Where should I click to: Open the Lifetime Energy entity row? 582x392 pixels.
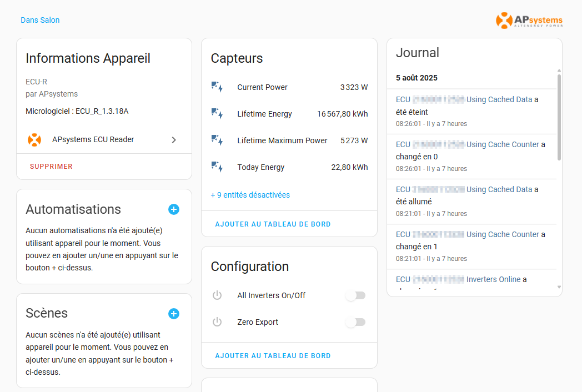click(x=289, y=114)
